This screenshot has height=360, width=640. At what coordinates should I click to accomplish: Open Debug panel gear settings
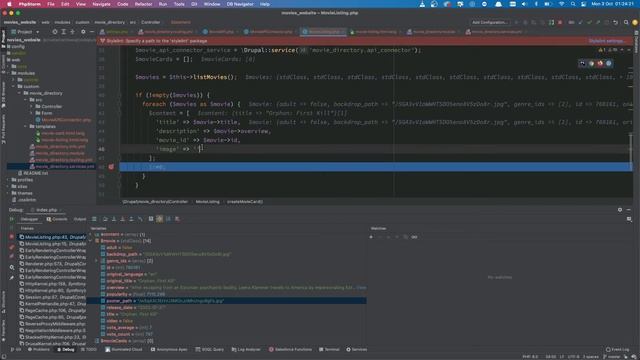[x=620, y=210]
